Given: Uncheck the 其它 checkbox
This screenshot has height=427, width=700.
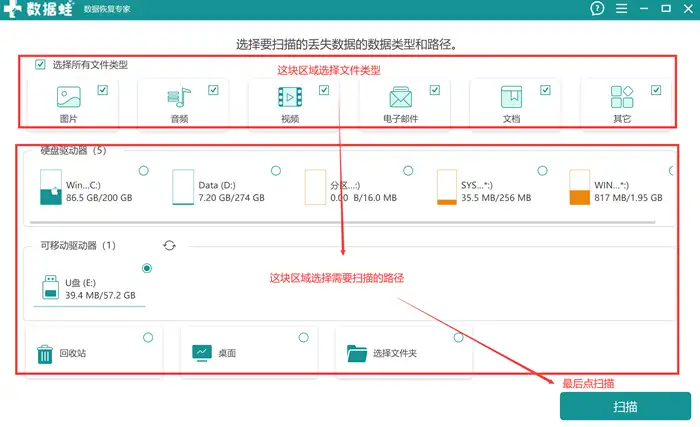Looking at the screenshot, I should tap(656, 90).
